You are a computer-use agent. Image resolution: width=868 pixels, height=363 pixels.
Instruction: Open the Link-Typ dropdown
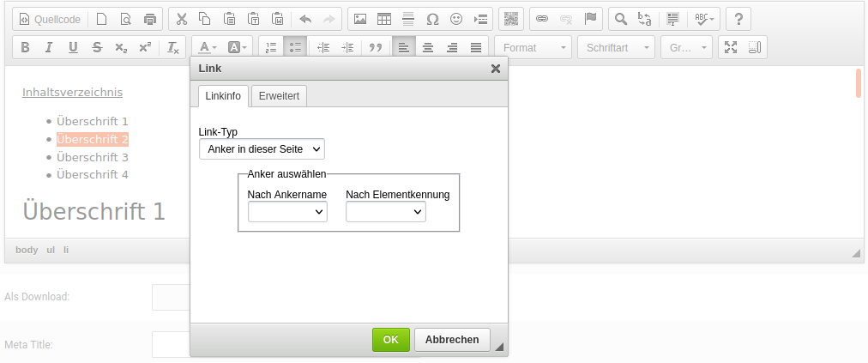(x=262, y=149)
